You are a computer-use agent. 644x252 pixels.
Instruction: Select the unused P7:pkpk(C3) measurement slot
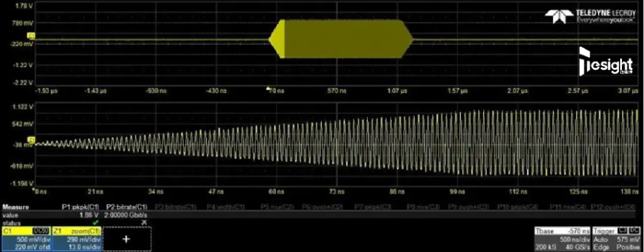[x=374, y=207]
